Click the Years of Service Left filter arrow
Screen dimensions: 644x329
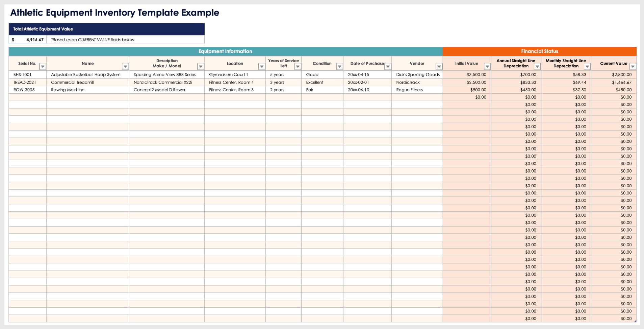coord(298,67)
